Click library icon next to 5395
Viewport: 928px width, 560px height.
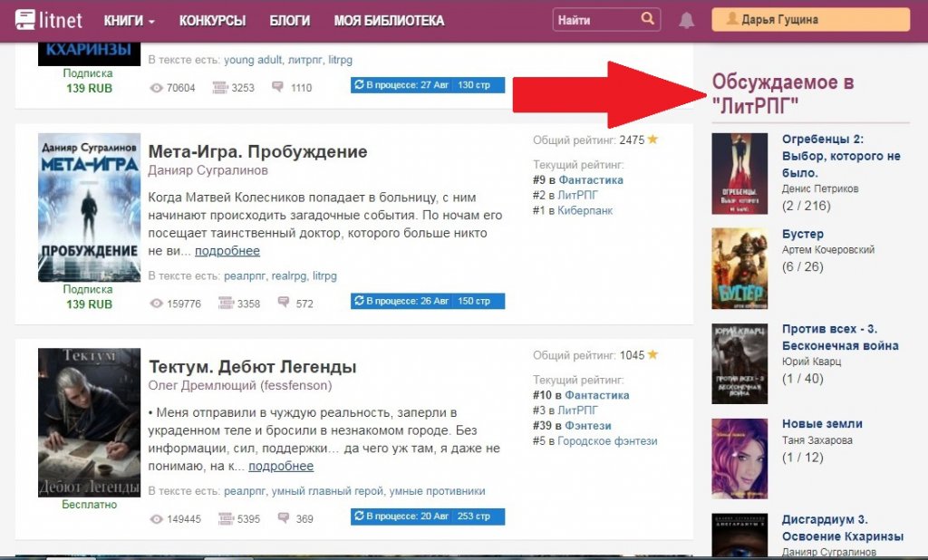226,518
